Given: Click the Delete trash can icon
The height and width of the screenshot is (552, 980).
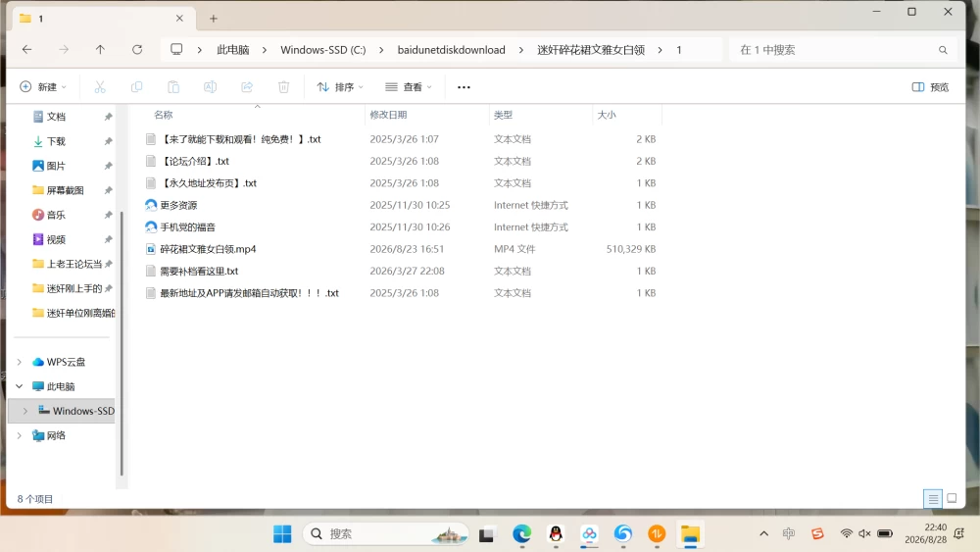Looking at the screenshot, I should 284,87.
